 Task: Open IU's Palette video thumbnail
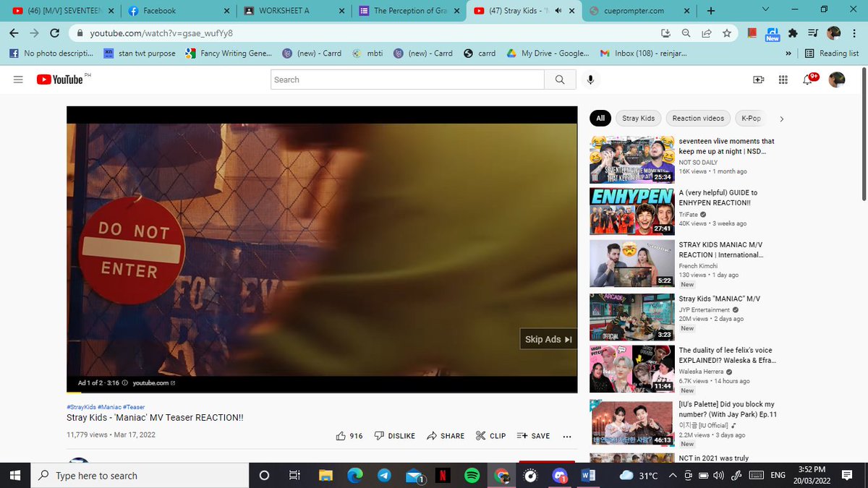pyautogui.click(x=632, y=423)
